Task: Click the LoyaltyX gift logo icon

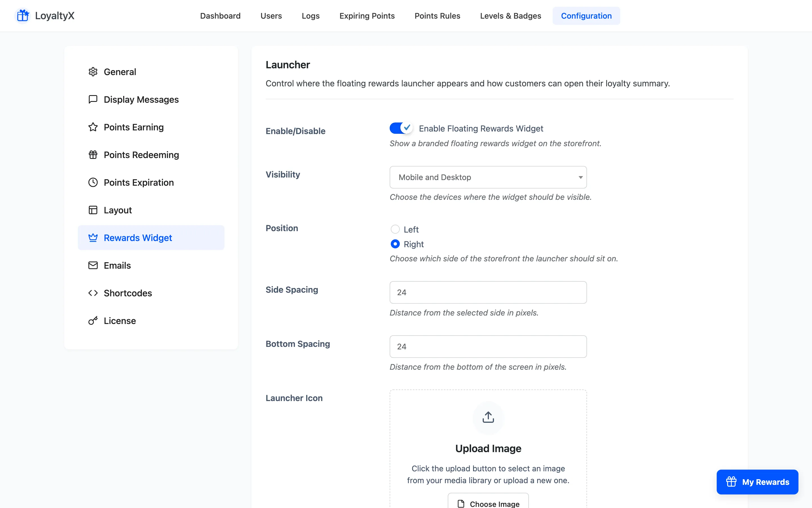Action: coord(23,16)
